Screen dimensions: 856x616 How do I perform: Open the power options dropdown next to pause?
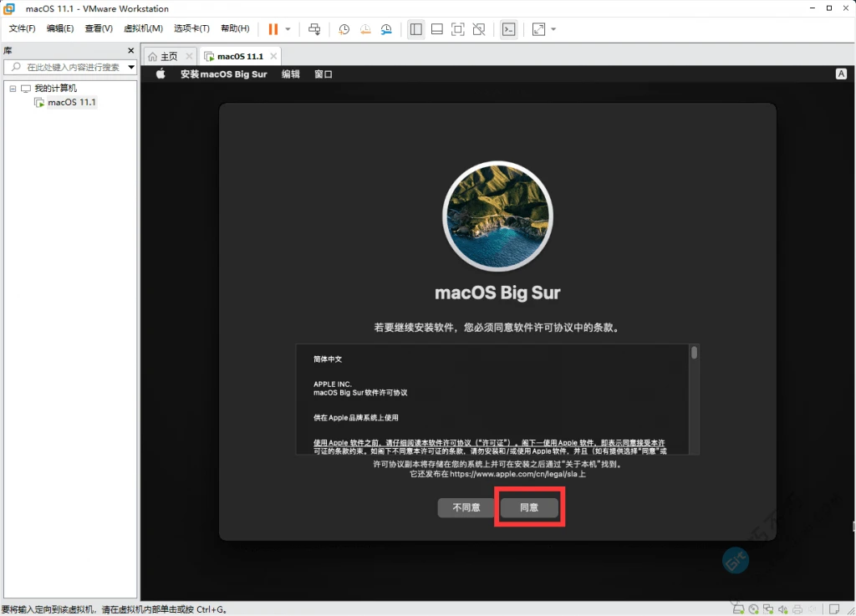[288, 29]
